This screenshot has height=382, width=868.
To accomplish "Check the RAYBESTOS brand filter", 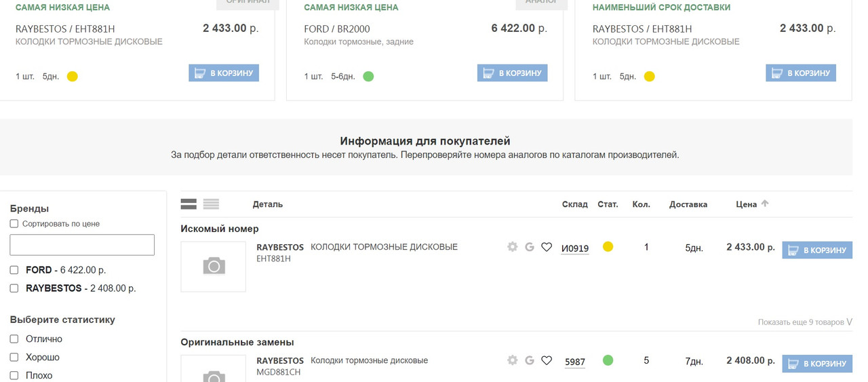I will pyautogui.click(x=14, y=288).
